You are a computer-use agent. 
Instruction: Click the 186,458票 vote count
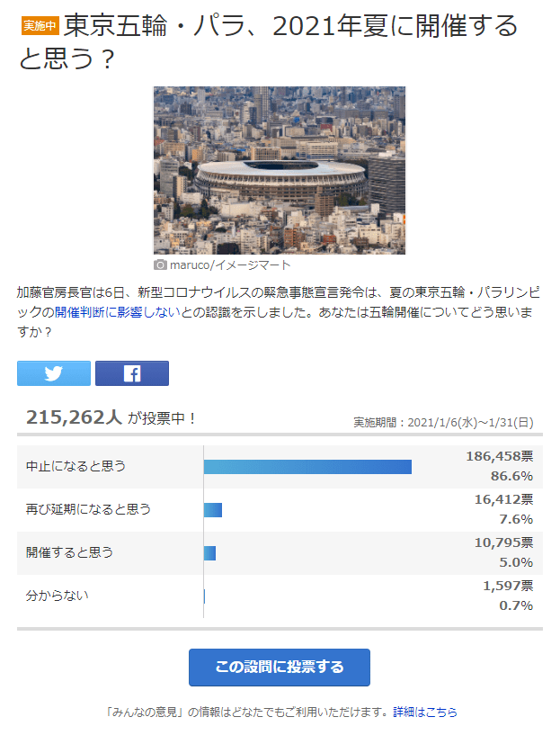pyautogui.click(x=500, y=456)
